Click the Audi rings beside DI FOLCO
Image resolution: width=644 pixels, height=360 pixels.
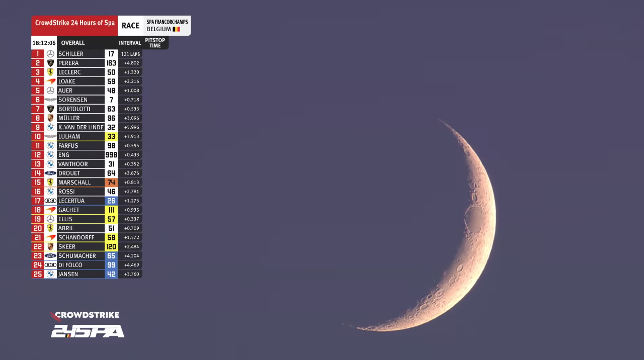[50, 265]
